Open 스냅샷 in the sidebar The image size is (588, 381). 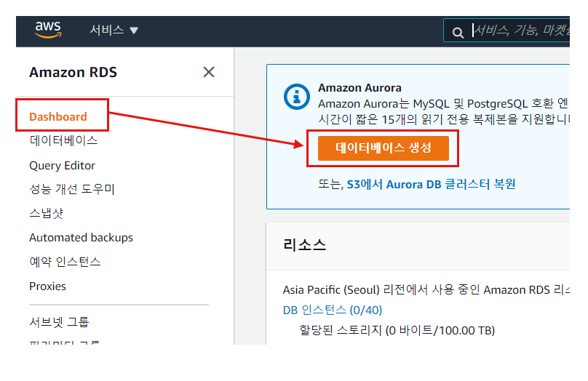click(46, 213)
